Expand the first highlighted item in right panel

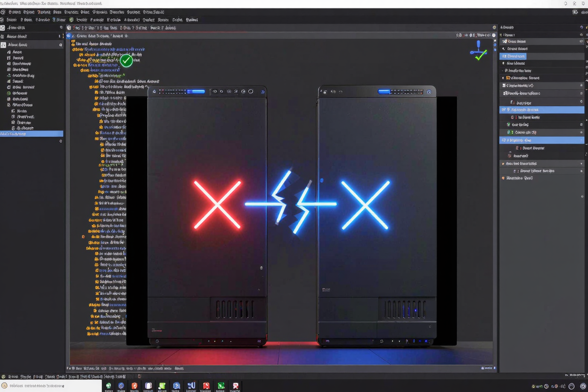coord(513,56)
